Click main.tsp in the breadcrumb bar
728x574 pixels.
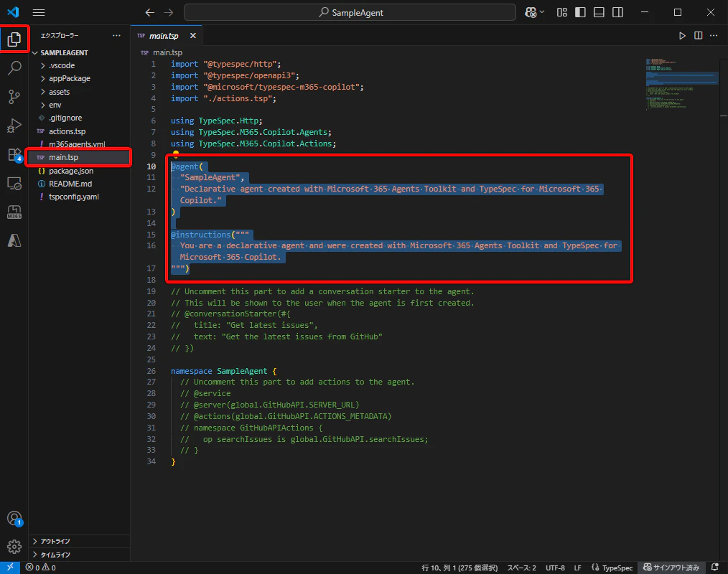tap(167, 52)
